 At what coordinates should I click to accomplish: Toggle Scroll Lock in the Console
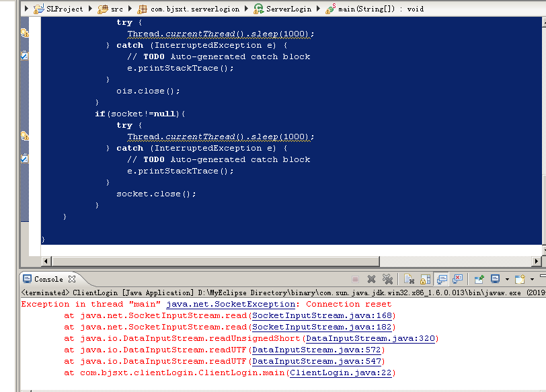click(425, 279)
